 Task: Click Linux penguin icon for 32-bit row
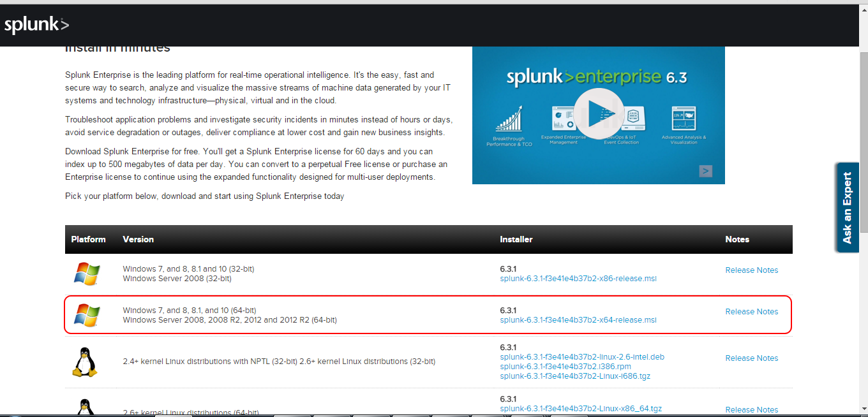coord(85,362)
